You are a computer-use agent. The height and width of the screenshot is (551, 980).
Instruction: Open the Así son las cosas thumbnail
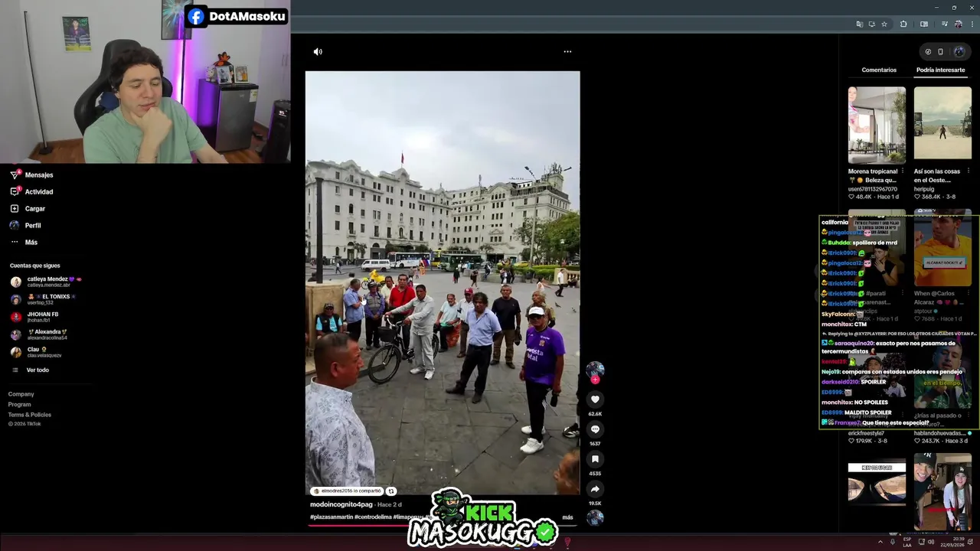point(942,125)
